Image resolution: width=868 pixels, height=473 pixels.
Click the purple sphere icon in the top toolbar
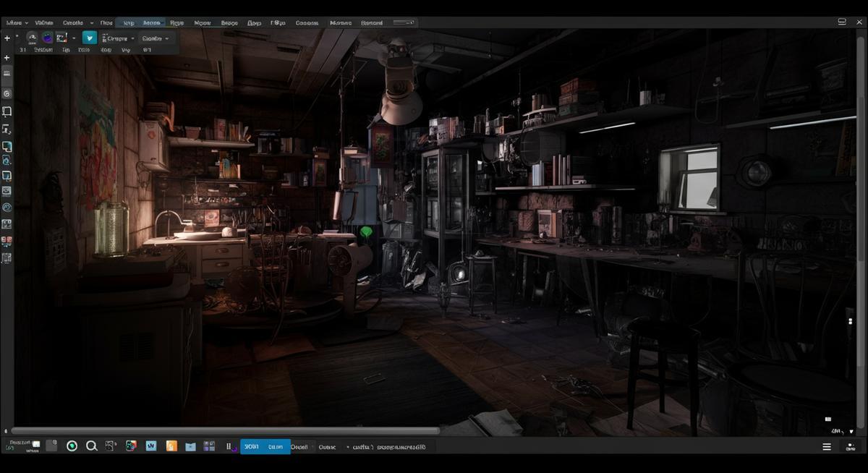(47, 38)
